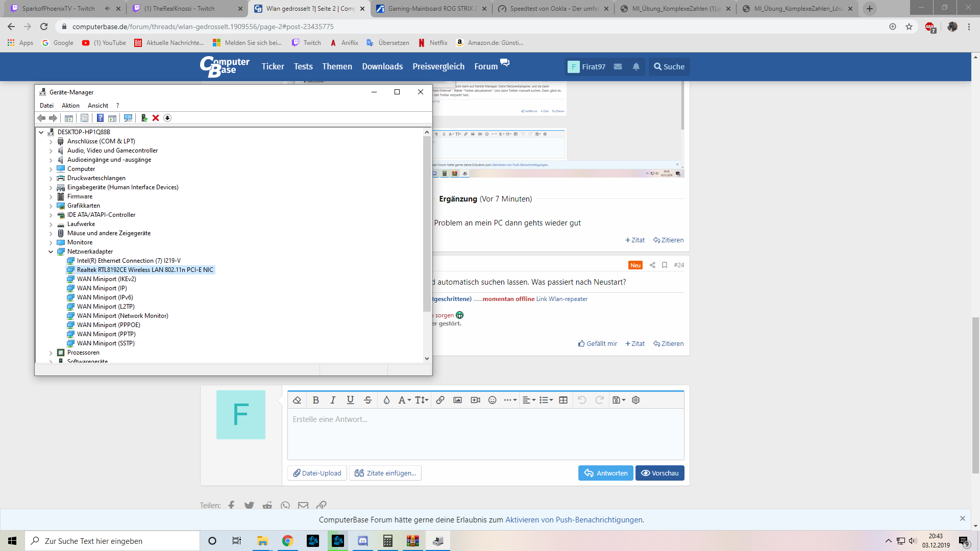
Task: Click the insert image icon
Action: click(x=457, y=400)
